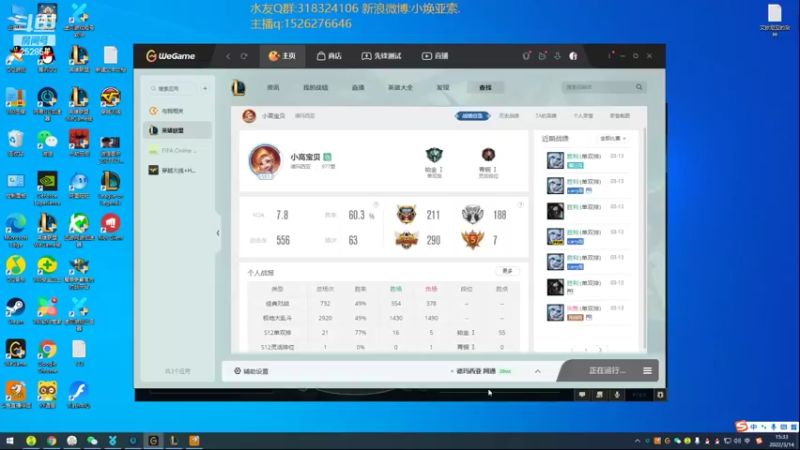The width and height of the screenshot is (800, 450).
Task: Open the 主页 home tab in WeGame
Action: 282,56
